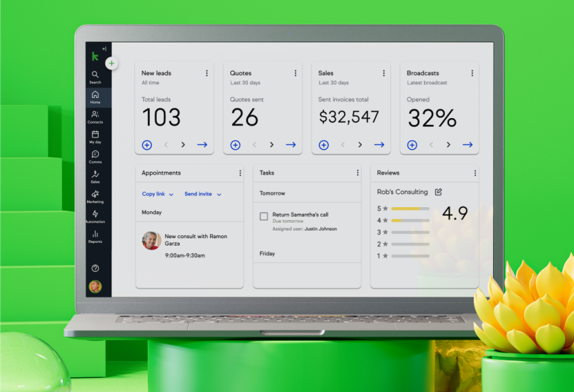Show previous Broadcasts stat
This screenshot has height=392, width=574.
click(432, 145)
